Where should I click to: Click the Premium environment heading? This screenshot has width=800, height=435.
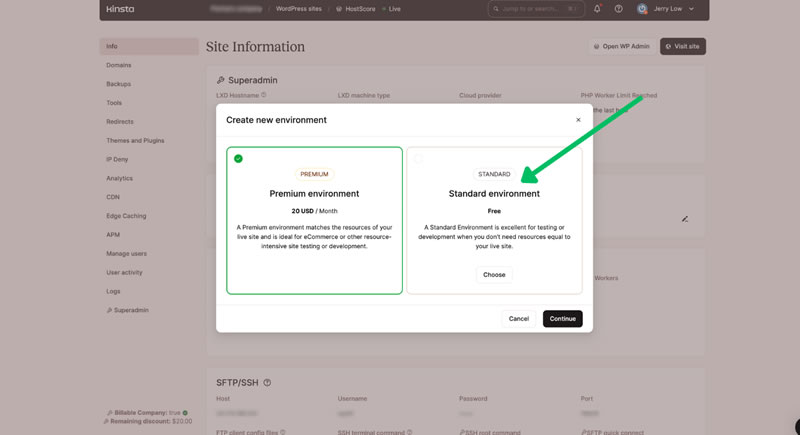(314, 194)
